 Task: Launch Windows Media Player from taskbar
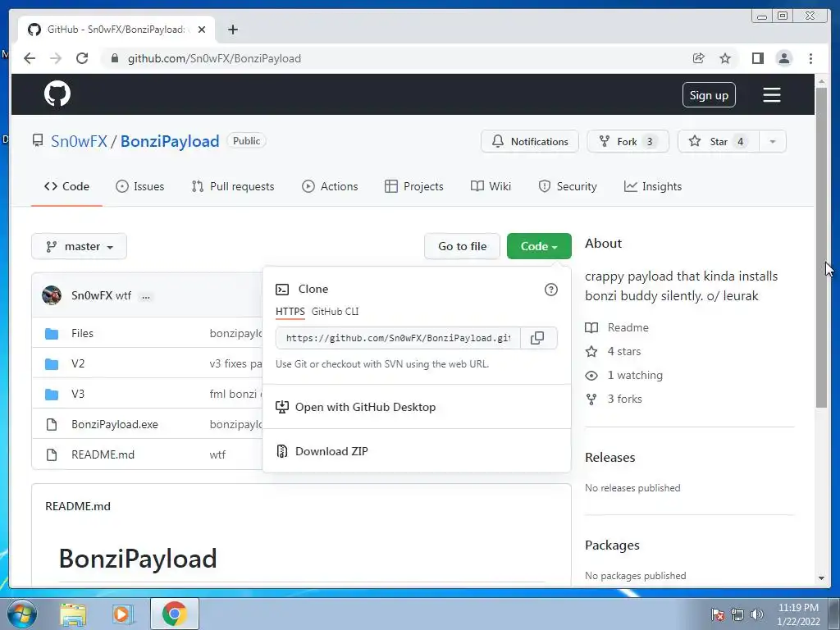click(x=121, y=614)
